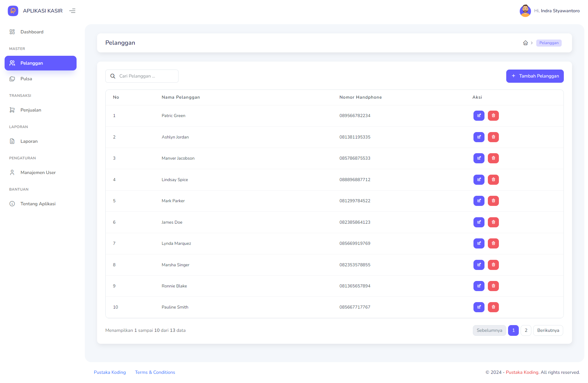
Task: Click the delete icon for Ashlyn Jordan
Action: tap(493, 137)
